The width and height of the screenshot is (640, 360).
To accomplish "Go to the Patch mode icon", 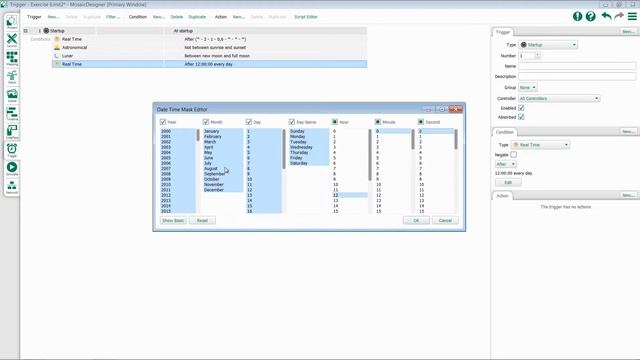I will point(12,76).
